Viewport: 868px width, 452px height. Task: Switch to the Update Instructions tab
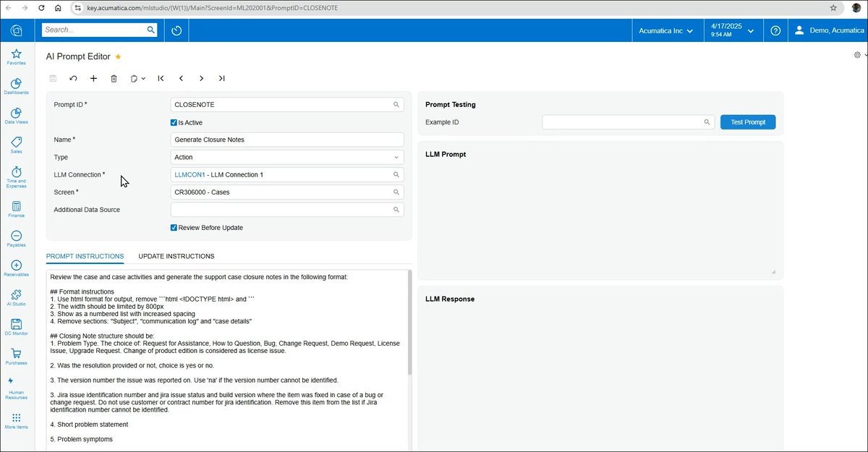click(176, 256)
